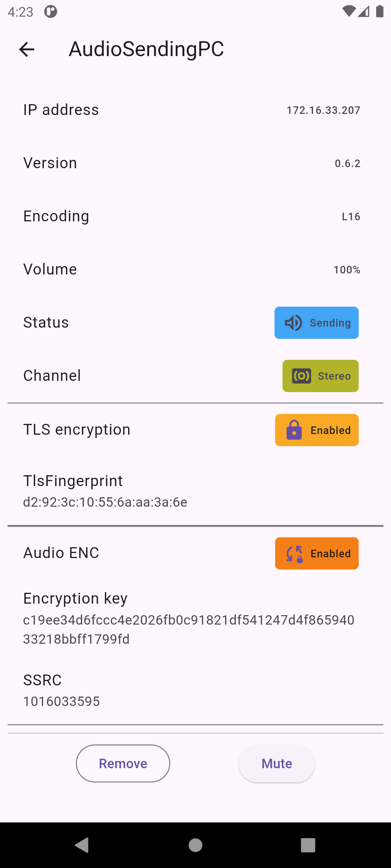
Task: Tap the IP address 172.16.33.207 value
Action: coord(323,110)
